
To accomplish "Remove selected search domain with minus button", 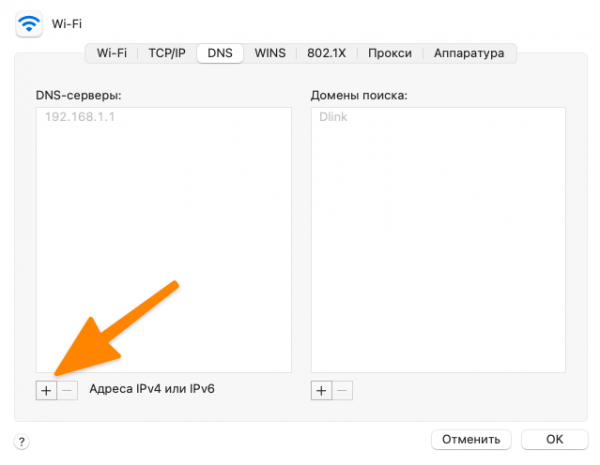I will (x=342, y=390).
